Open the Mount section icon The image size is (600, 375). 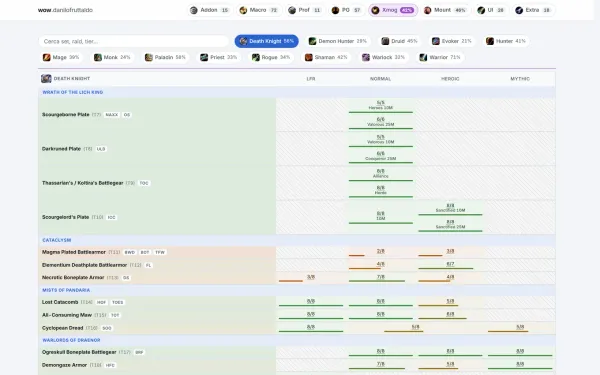(427, 10)
